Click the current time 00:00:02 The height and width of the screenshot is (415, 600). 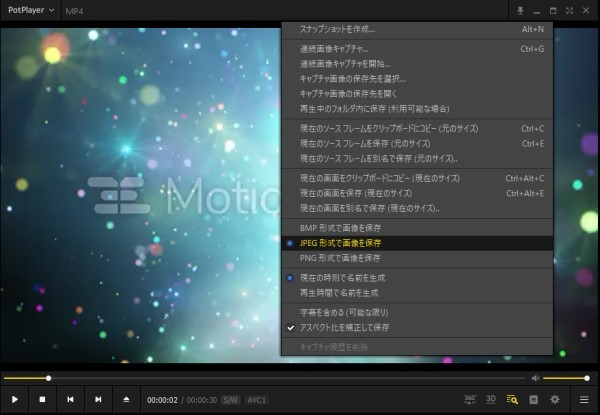point(162,400)
